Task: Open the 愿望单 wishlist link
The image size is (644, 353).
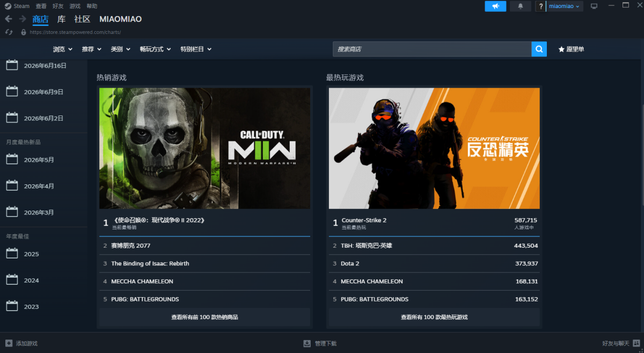Action: 571,49
